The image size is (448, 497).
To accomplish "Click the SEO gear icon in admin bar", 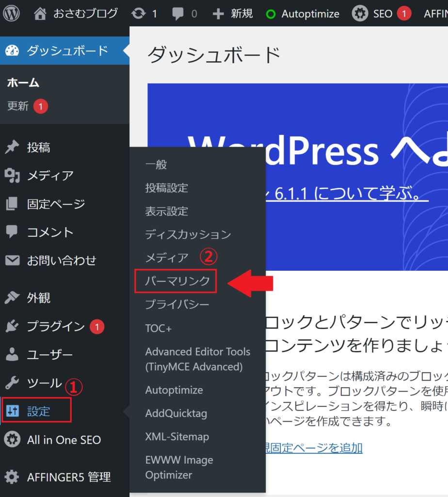I will pos(360,14).
